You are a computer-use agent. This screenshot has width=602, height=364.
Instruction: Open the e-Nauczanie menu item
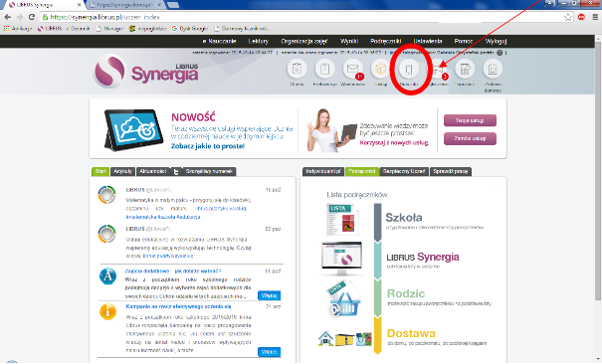click(219, 41)
